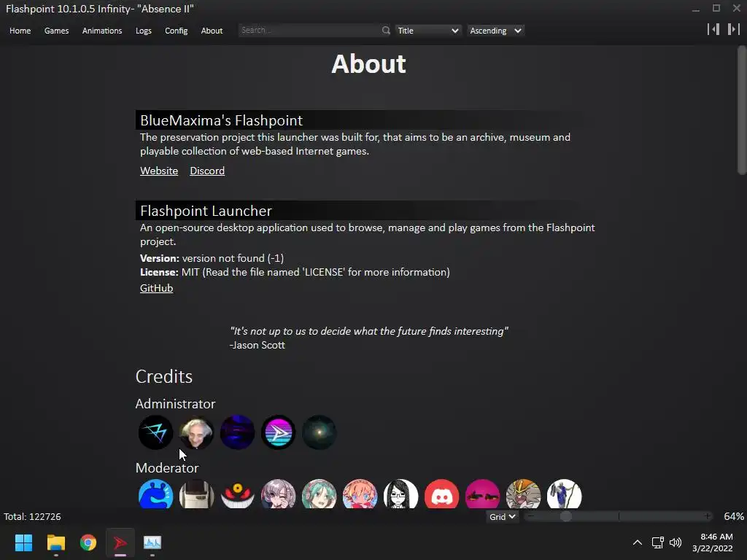The image size is (747, 560).
Task: Click the magenta Moderator avatar
Action: coord(483,494)
